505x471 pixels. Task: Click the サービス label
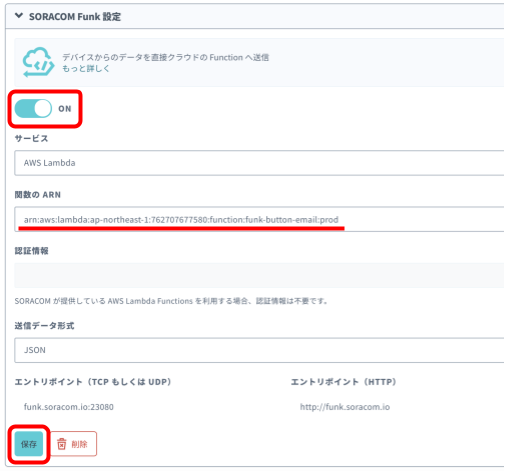pyautogui.click(x=31, y=138)
